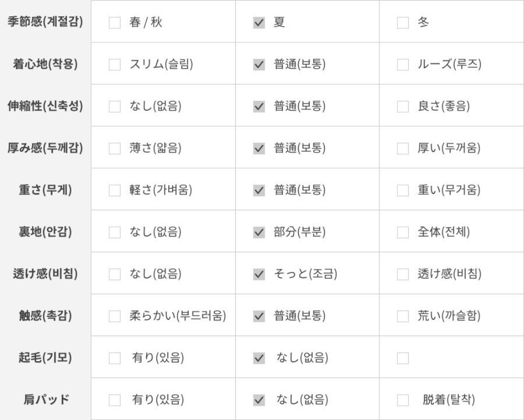This screenshot has width=524, height=420.
Task: Uncheck そっと(조금) transparency checkbox
Action: click(259, 275)
